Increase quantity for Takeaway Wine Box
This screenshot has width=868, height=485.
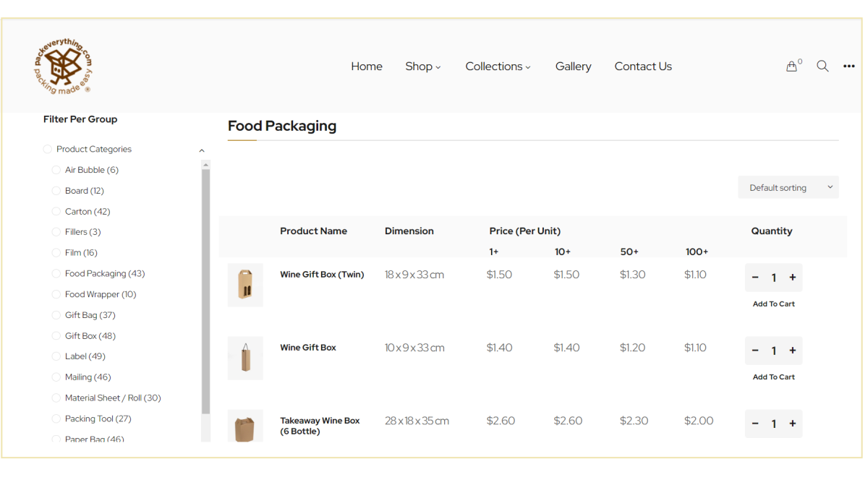[x=793, y=424]
